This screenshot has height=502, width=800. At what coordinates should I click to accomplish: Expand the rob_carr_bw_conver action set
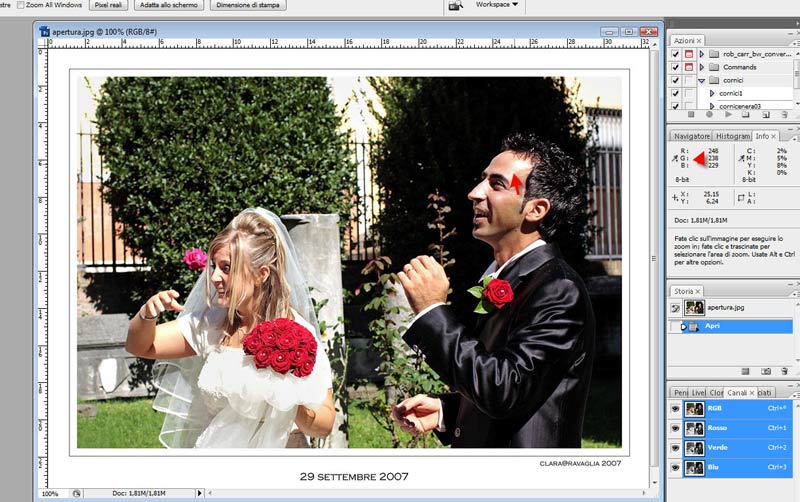point(702,54)
